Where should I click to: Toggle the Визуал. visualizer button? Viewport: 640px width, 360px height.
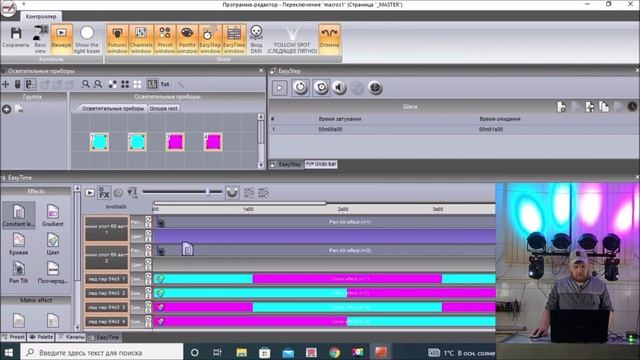click(x=62, y=39)
